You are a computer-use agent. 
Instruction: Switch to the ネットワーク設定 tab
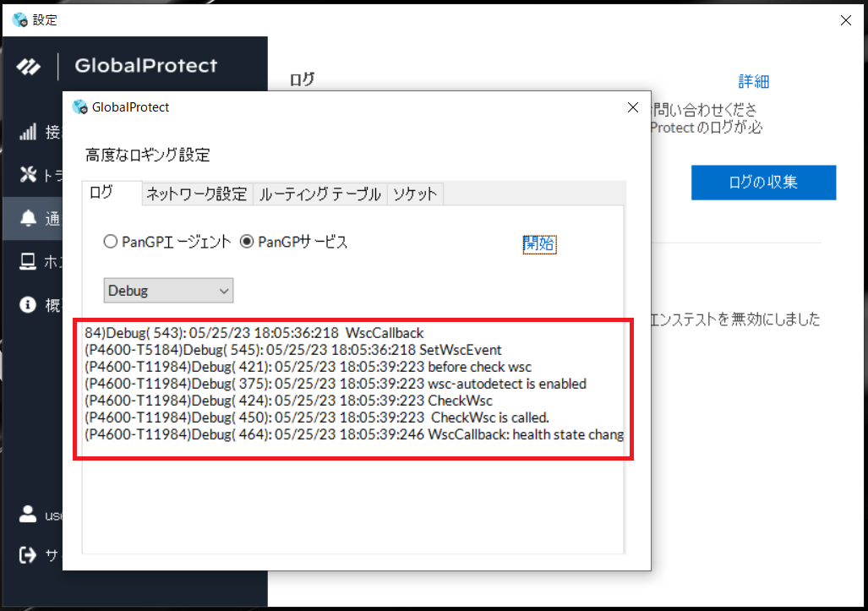click(197, 194)
